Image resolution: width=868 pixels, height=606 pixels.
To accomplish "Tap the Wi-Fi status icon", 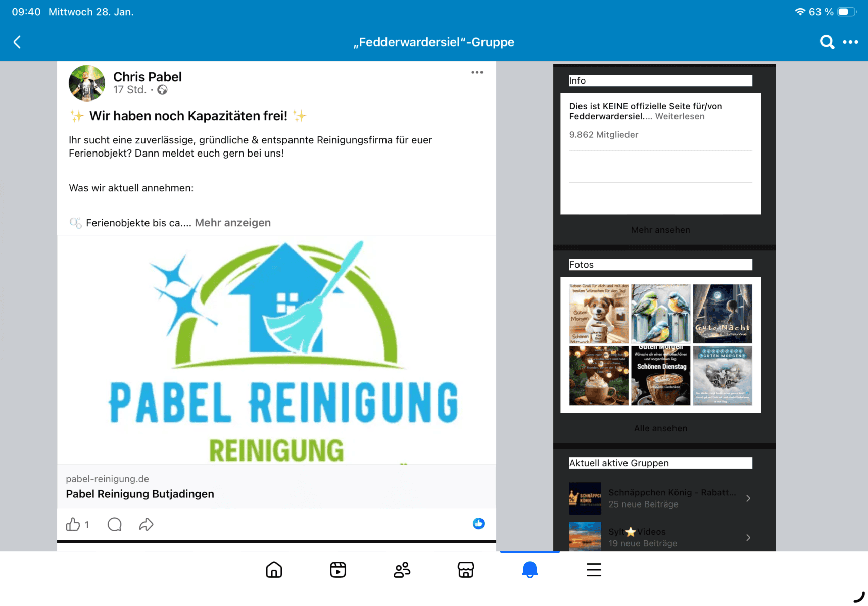I will pyautogui.click(x=800, y=12).
